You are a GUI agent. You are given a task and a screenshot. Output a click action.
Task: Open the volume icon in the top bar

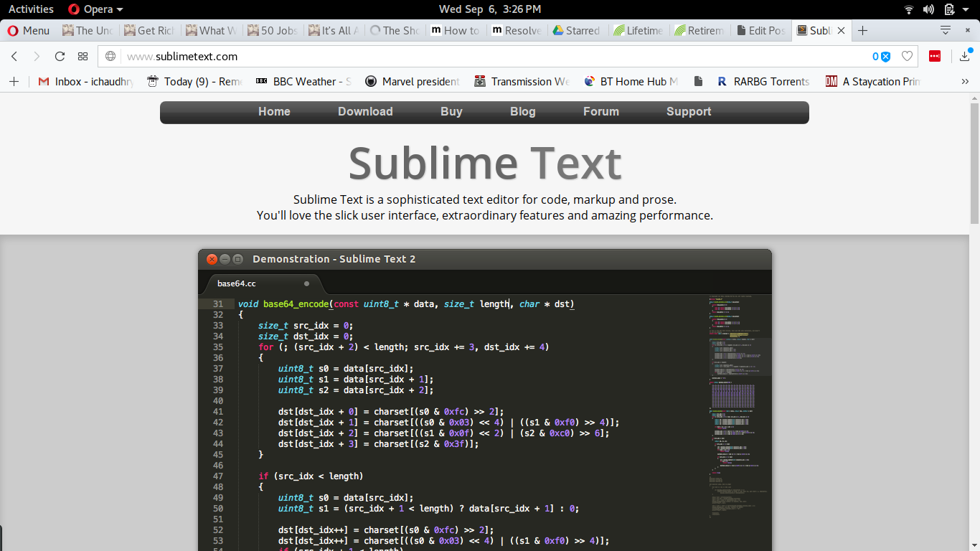(x=928, y=9)
